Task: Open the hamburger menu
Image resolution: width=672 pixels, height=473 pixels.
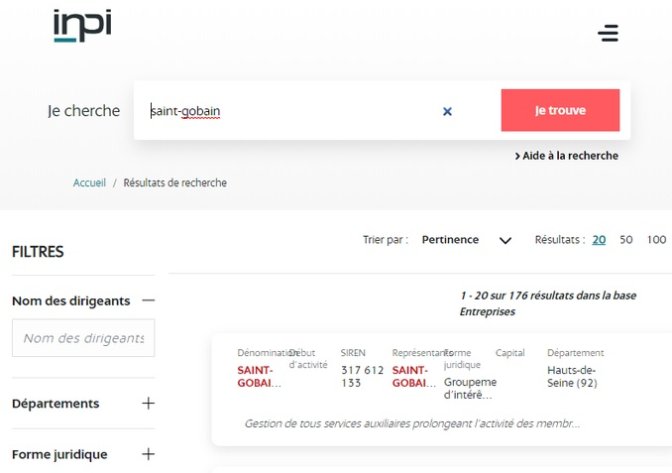Action: click(608, 33)
